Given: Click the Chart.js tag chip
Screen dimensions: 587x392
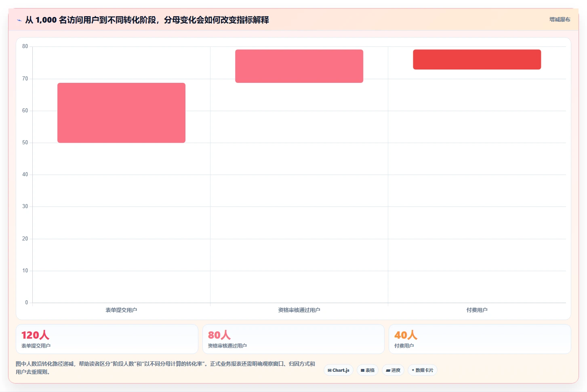Looking at the screenshot, I should click(339, 370).
